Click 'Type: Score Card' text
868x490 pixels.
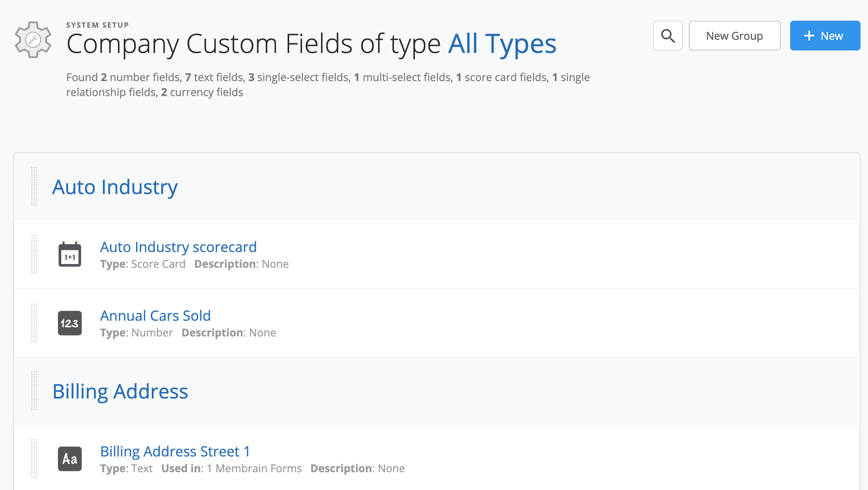point(143,264)
